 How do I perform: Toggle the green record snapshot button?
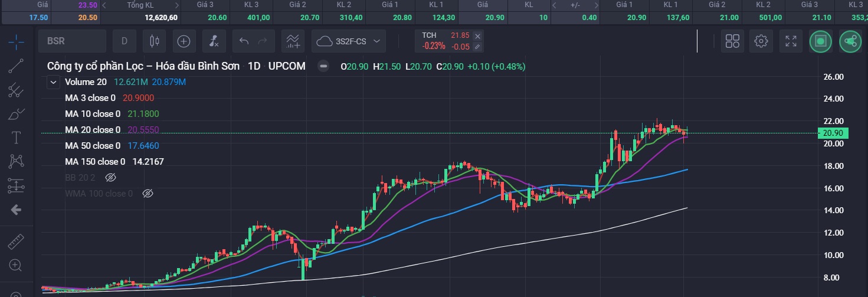coord(820,41)
